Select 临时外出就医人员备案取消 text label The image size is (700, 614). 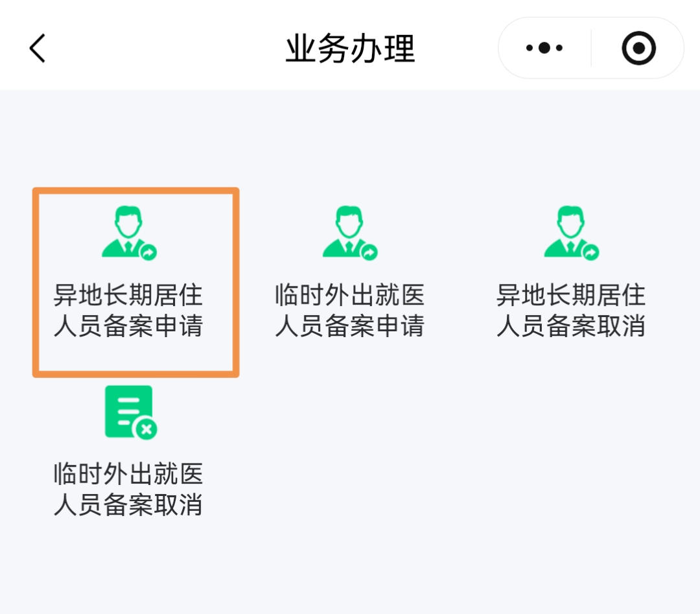[128, 490]
